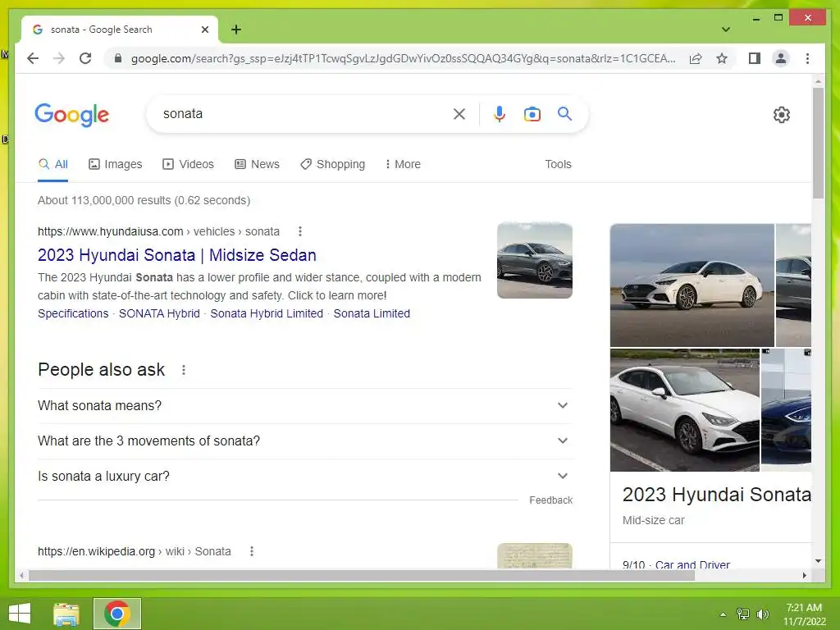Open the volume icon in system tray
This screenshot has width=840, height=630.
[x=762, y=614]
